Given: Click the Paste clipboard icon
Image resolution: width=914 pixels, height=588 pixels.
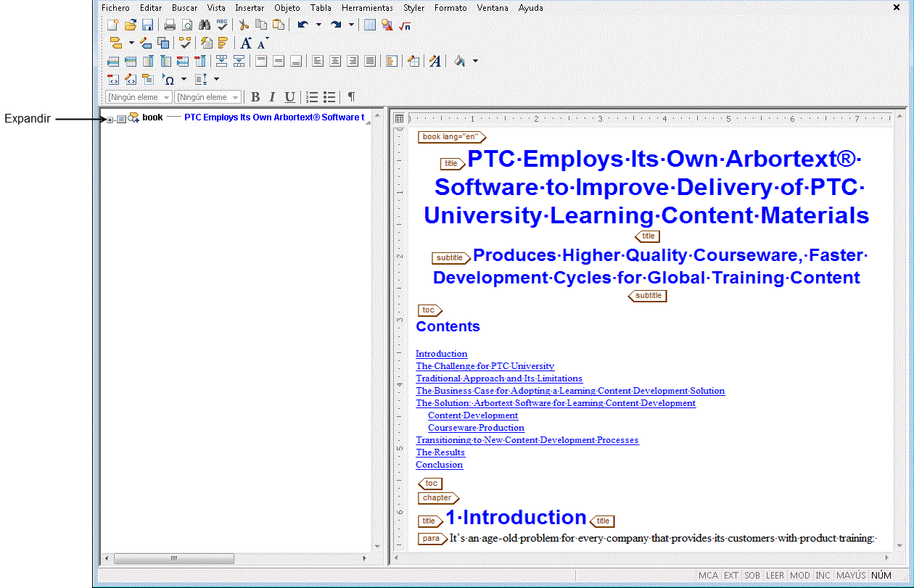Looking at the screenshot, I should [x=279, y=25].
